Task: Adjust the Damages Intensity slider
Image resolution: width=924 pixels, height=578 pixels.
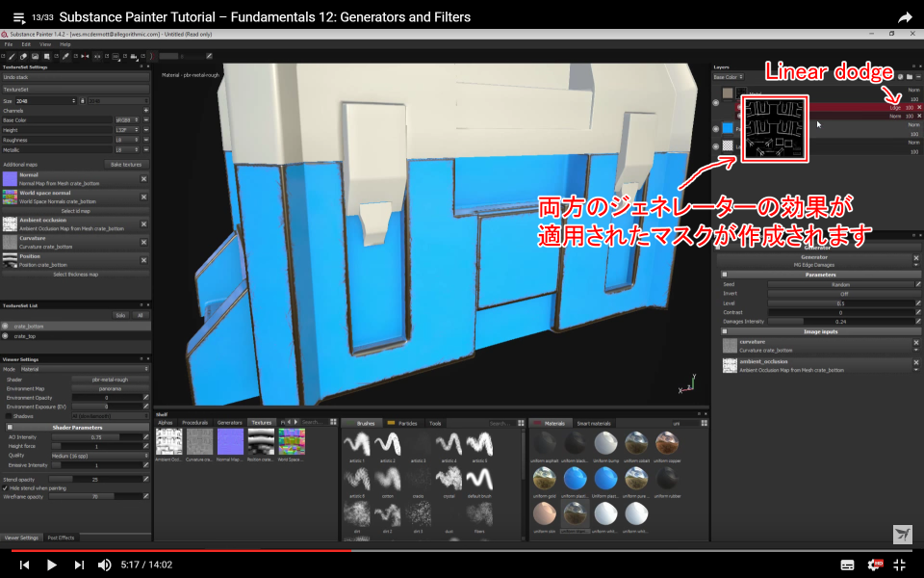Action: click(840, 322)
